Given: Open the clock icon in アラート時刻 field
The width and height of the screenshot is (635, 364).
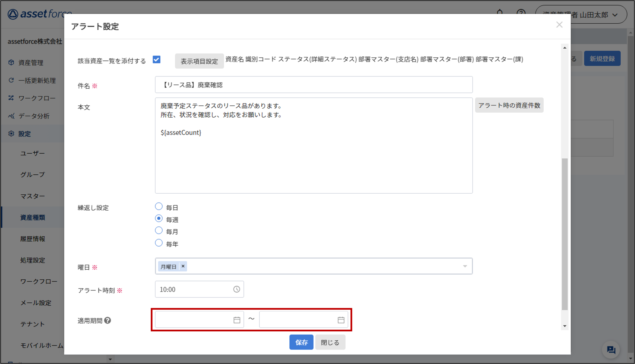Looking at the screenshot, I should pos(237,289).
